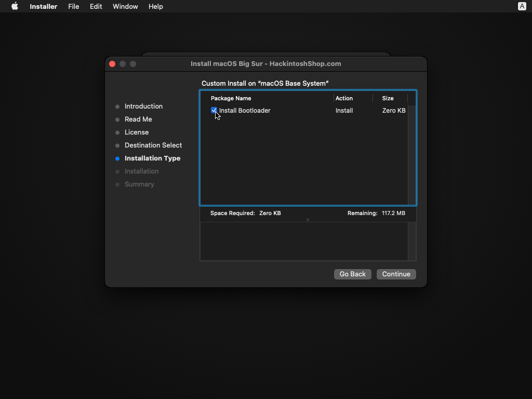
Task: Click the input source 'A' menu bar icon
Action: coord(522,6)
